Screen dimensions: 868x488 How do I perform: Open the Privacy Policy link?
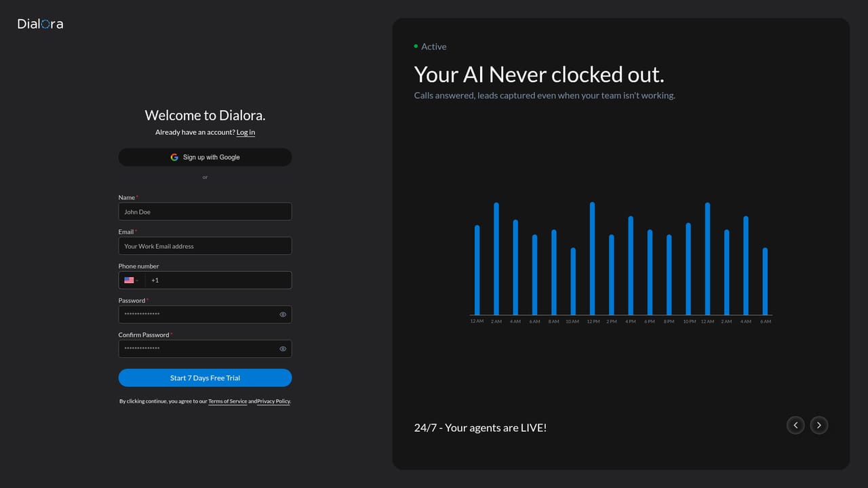point(273,401)
